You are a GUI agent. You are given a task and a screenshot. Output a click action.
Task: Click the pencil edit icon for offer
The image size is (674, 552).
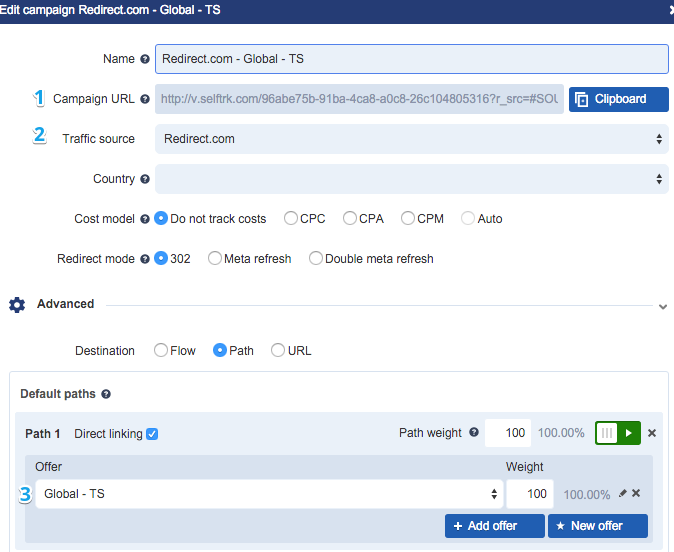pos(623,493)
